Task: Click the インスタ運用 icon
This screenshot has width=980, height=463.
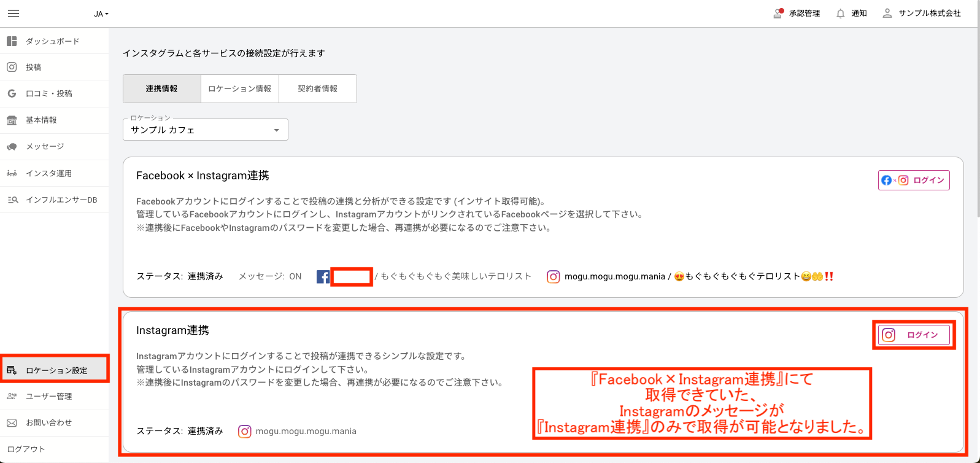Action: (x=12, y=173)
